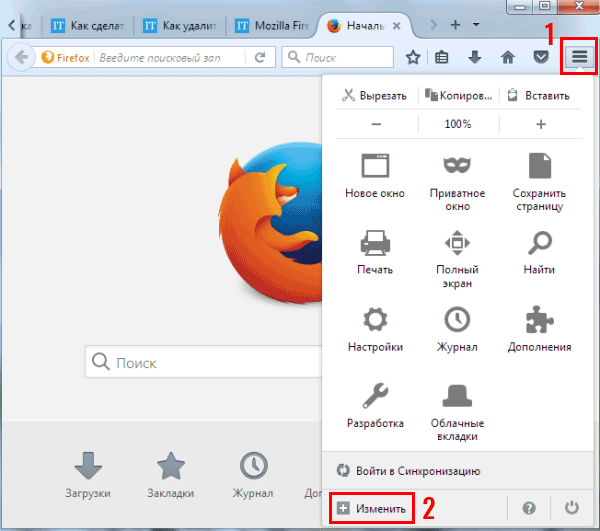The width and height of the screenshot is (600, 531).
Task: Open the hamburger menu button
Action: click(x=579, y=57)
